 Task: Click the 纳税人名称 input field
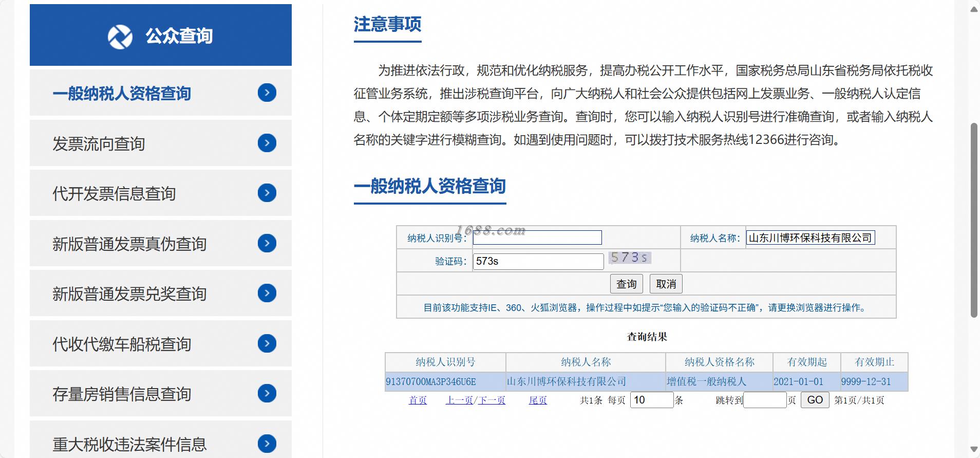[811, 237]
